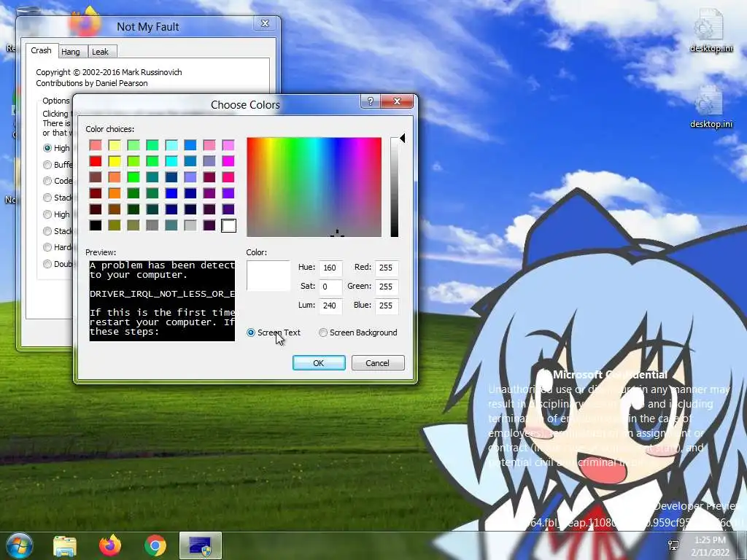
Task: Click the luminance slider arrow beside the spectrum
Action: [x=403, y=138]
